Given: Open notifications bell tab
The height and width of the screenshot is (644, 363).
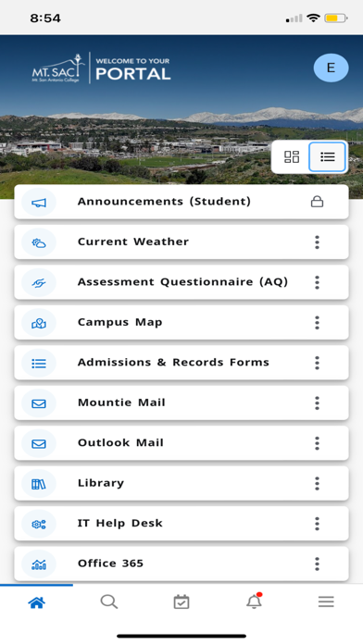Looking at the screenshot, I should pyautogui.click(x=254, y=601).
